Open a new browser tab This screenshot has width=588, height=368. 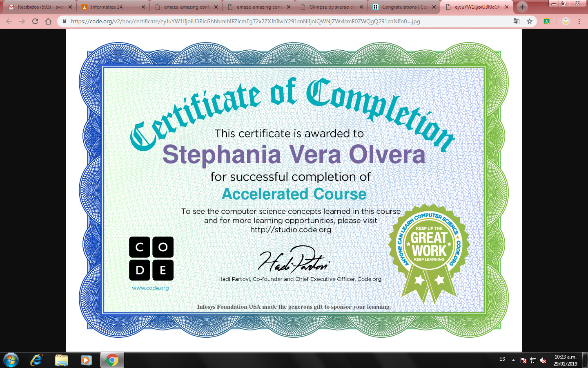tap(522, 7)
